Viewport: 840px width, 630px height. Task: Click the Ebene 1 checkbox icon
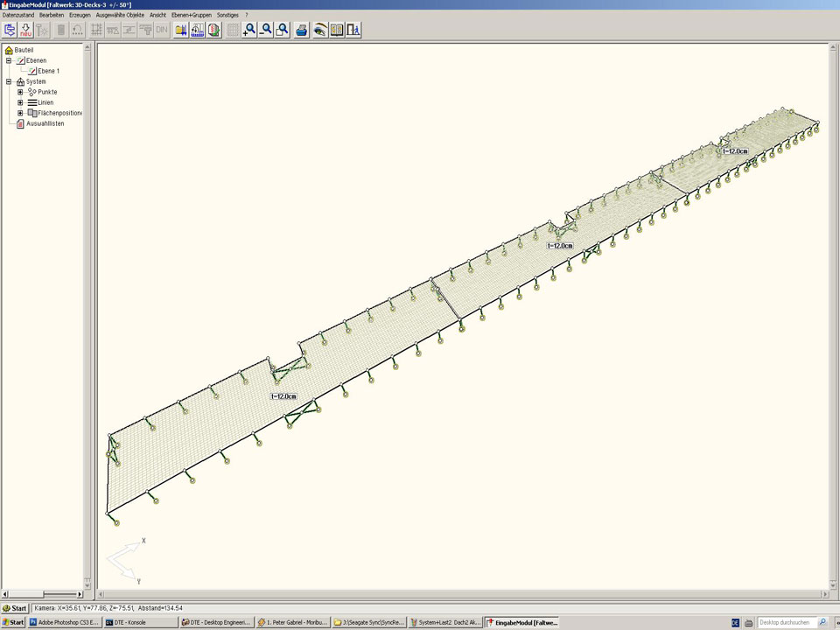[x=31, y=71]
